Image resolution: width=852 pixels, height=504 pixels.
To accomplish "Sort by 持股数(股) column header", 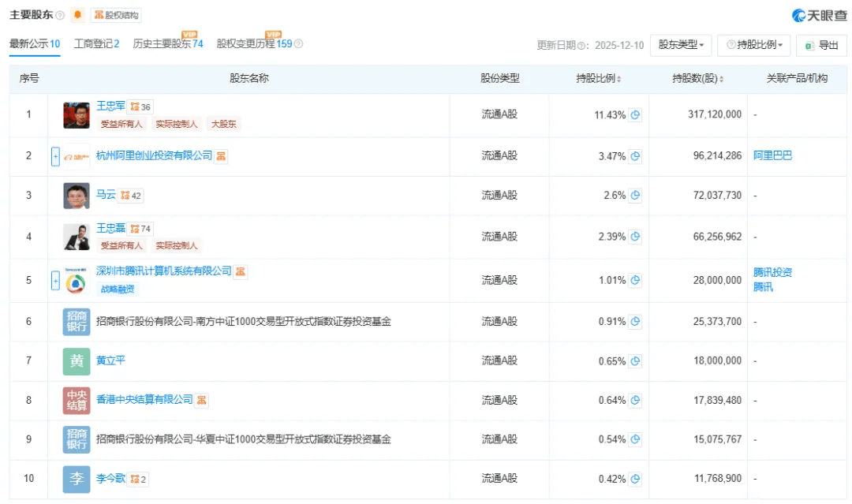I will point(697,79).
